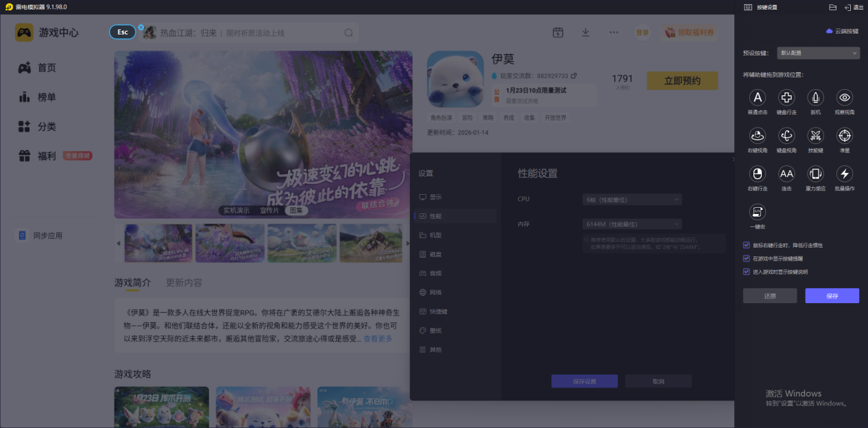Uncheck 鼠标右键行走时降低行走惯性 checkbox
The height and width of the screenshot is (428, 868).
point(747,245)
